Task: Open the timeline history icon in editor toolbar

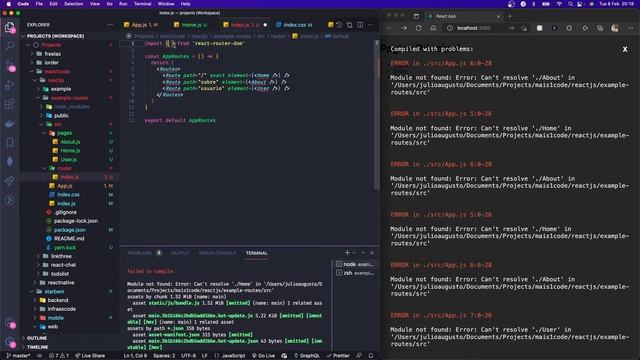Action: [x=339, y=25]
